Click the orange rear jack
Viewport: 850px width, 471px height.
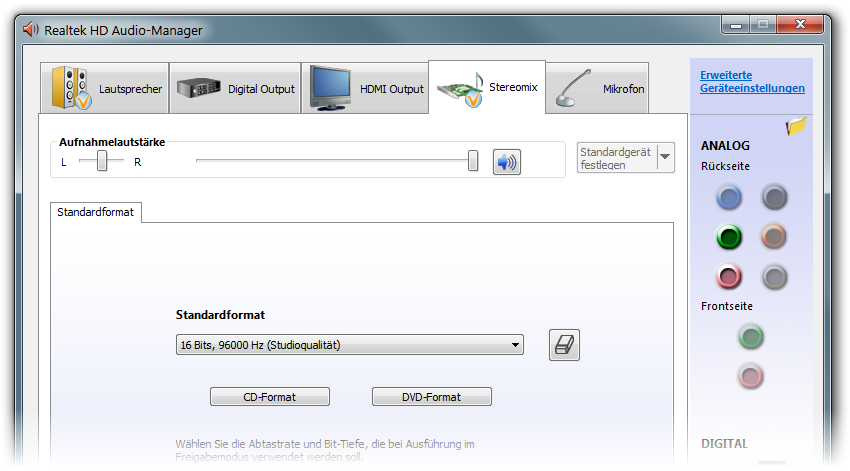coord(774,237)
